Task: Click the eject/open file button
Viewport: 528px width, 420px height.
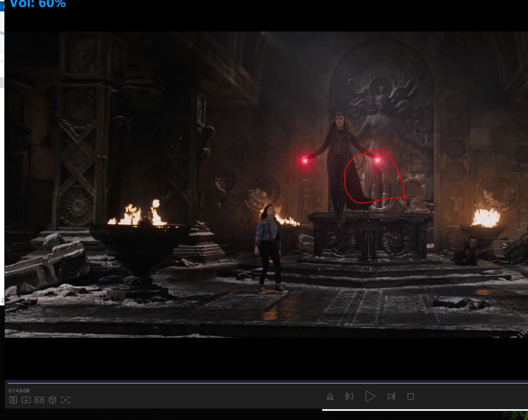Action: point(330,396)
